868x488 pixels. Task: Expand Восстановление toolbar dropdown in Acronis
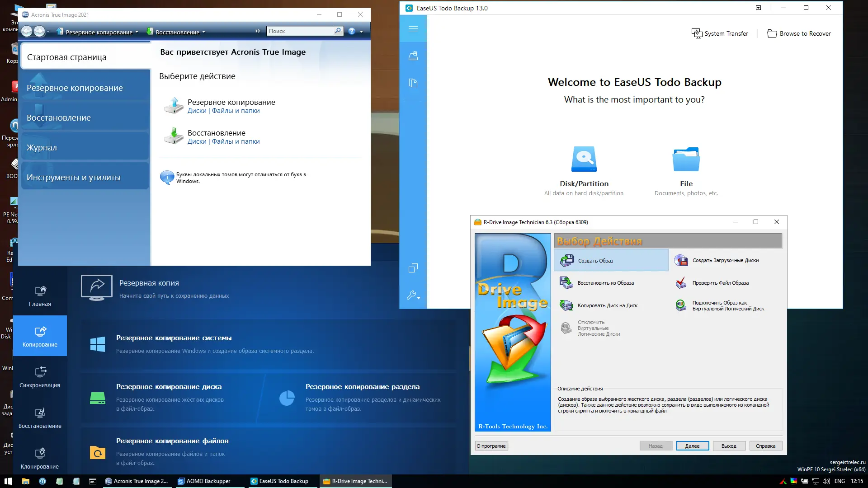(x=203, y=32)
